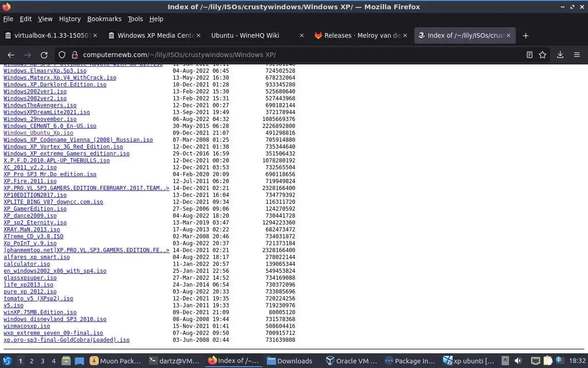Toggle reader view icon
588x368 pixels.
[x=530, y=55]
